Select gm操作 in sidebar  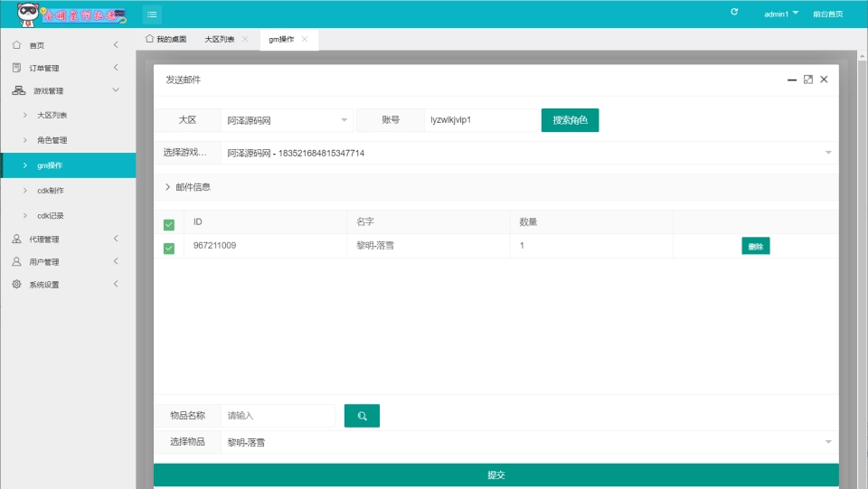tap(68, 165)
